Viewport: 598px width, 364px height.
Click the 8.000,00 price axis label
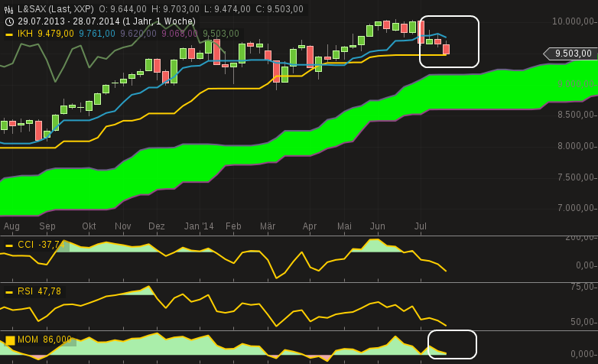(577, 146)
